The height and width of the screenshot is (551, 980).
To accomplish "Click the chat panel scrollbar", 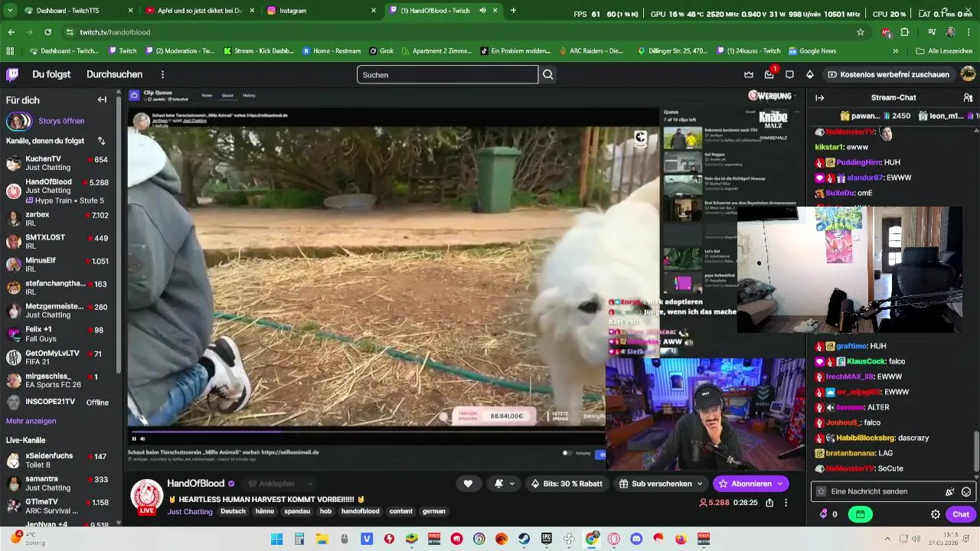I will pos(976,452).
